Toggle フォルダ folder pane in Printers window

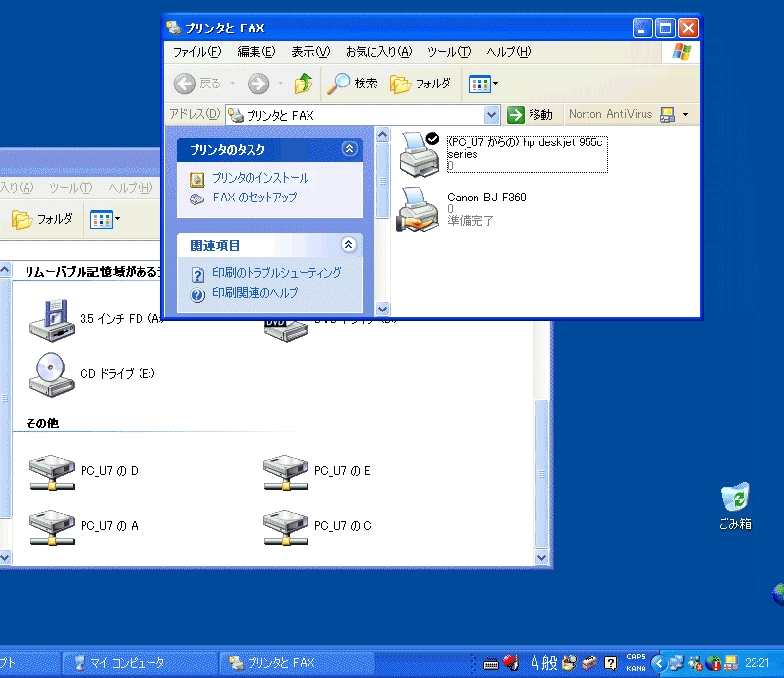click(420, 84)
